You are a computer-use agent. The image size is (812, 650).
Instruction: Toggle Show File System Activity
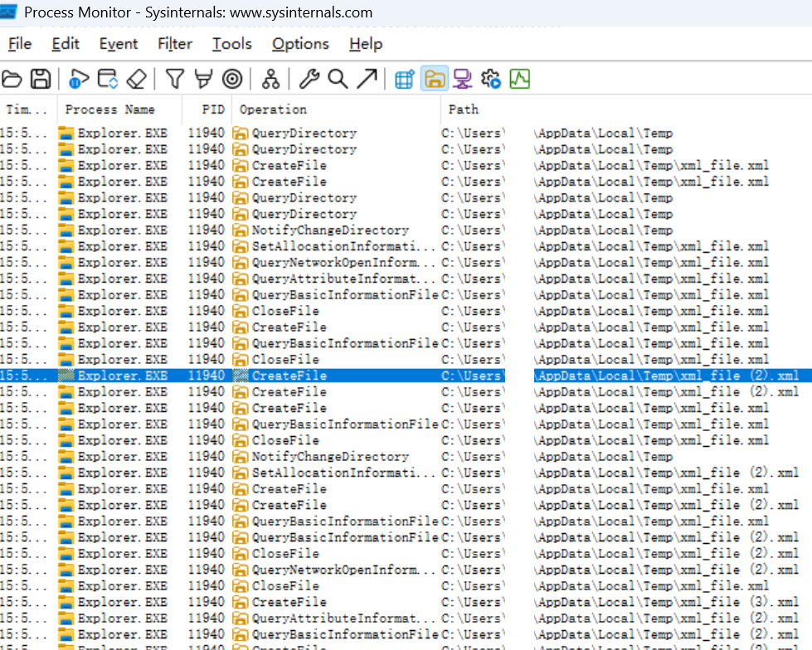pyautogui.click(x=434, y=80)
